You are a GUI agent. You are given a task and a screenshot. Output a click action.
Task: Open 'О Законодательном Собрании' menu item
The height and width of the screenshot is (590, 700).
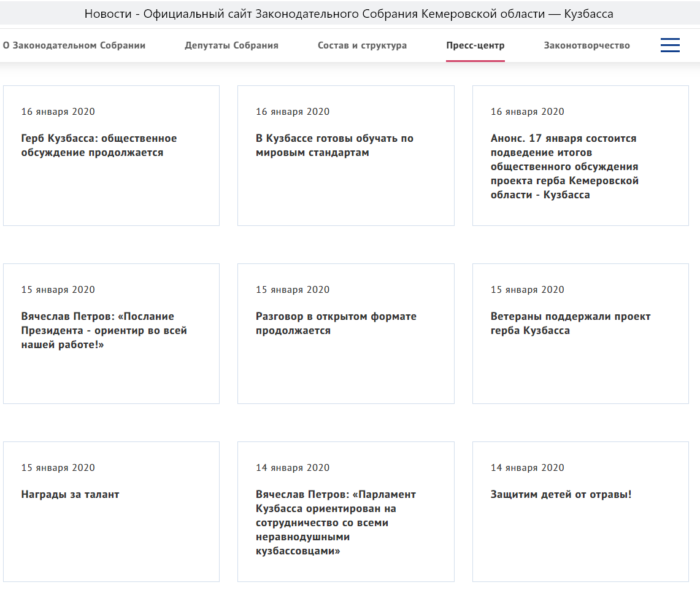74,45
